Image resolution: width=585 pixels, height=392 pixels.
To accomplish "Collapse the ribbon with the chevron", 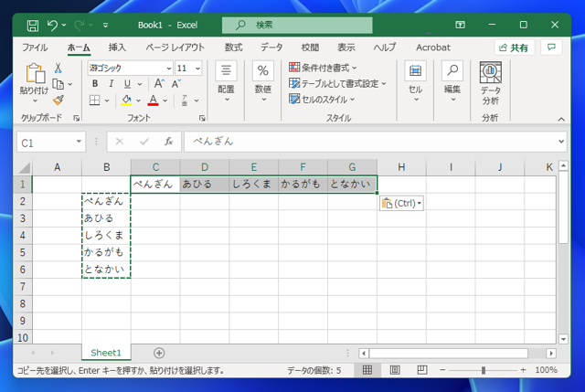I will pos(561,120).
